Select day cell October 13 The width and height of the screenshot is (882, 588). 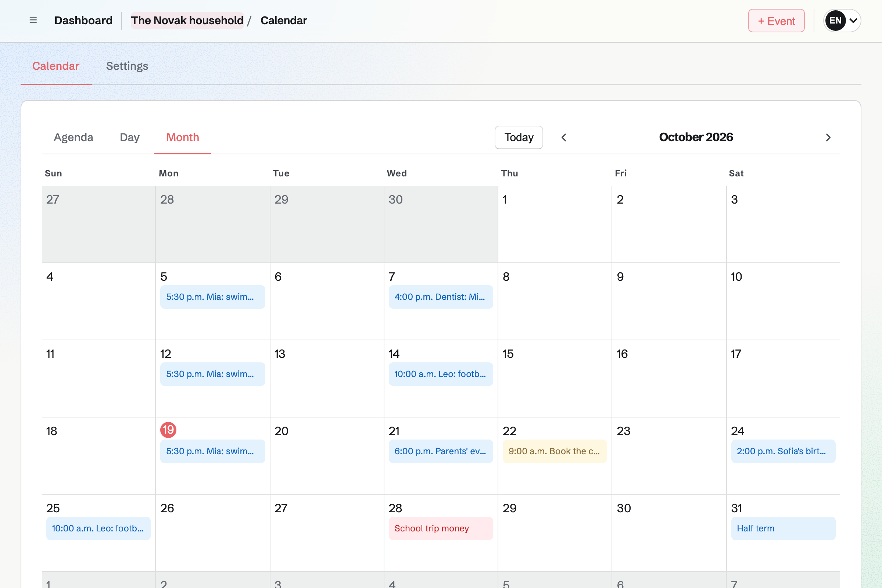coord(327,379)
